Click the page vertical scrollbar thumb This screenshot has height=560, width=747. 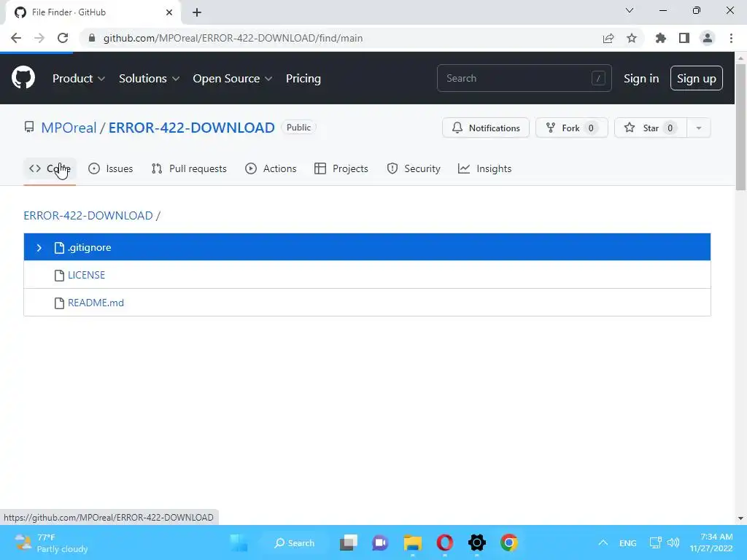[740, 127]
